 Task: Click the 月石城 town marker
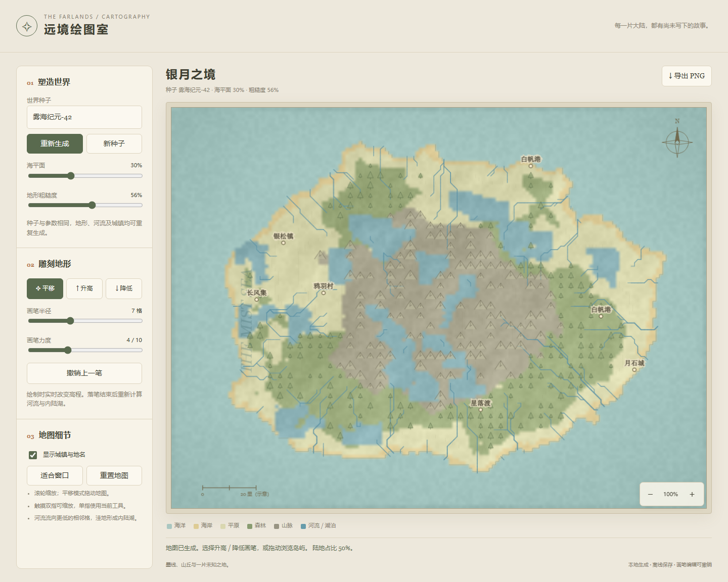coord(634,370)
